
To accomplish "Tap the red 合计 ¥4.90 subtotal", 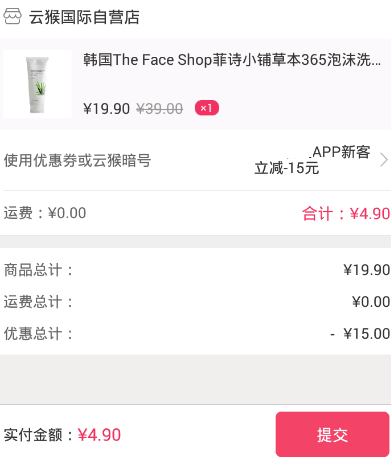I will tap(346, 214).
